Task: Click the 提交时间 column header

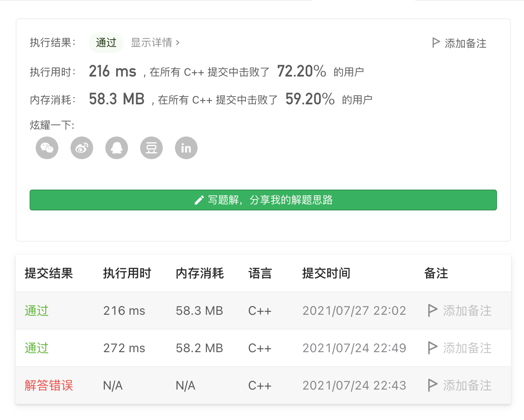Action: pyautogui.click(x=326, y=273)
